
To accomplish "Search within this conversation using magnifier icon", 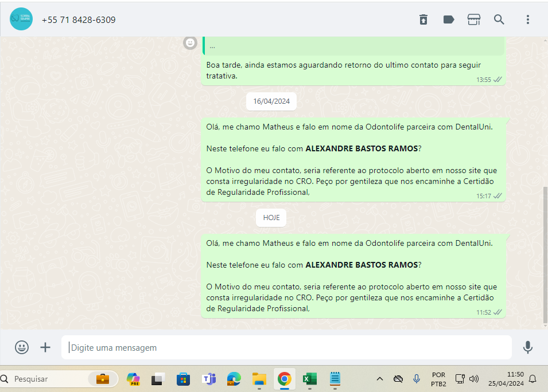I will [x=499, y=19].
